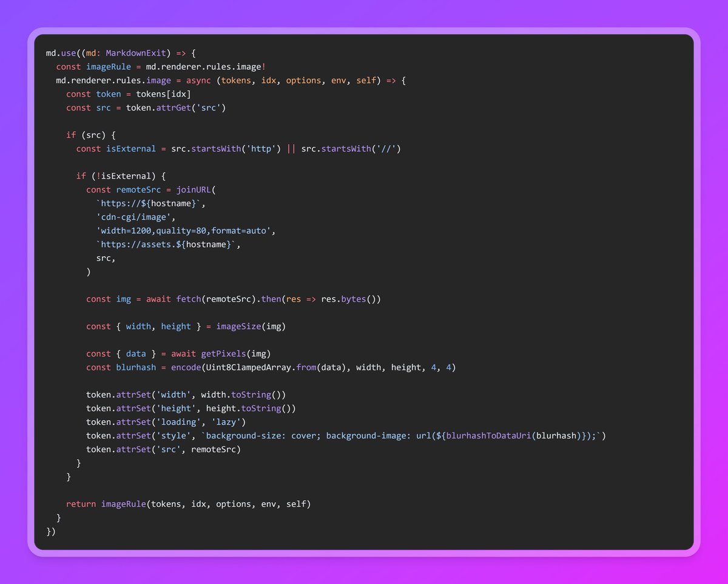Click the 'return' keyword
The height and width of the screenshot is (584, 728).
[x=81, y=504]
